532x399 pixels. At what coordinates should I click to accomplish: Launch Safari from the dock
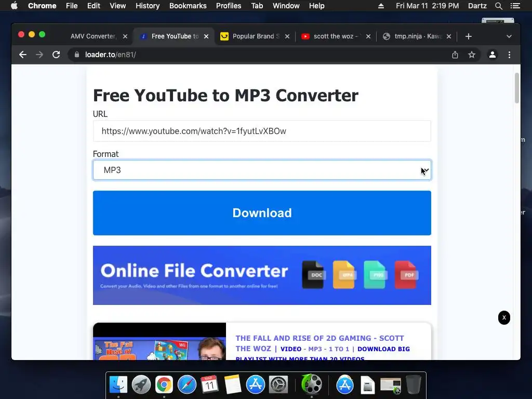pyautogui.click(x=187, y=384)
